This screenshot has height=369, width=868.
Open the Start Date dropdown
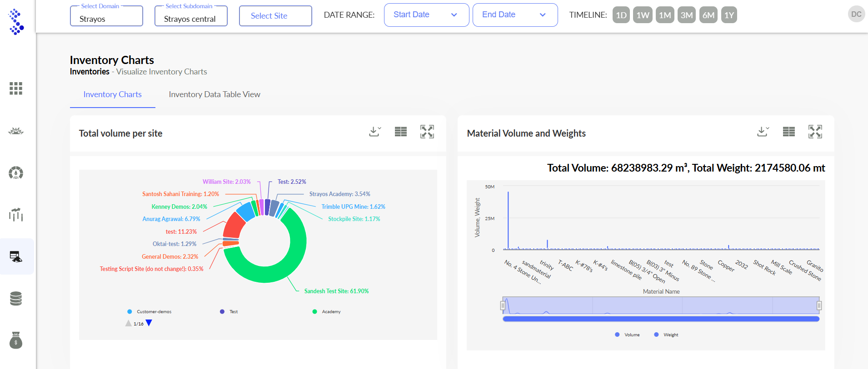coord(426,15)
